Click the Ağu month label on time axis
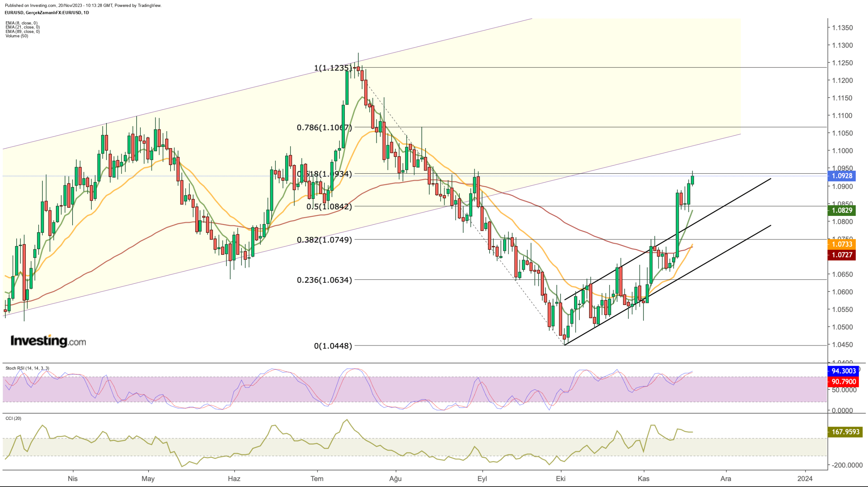Screen dimensions: 868x487 pyautogui.click(x=395, y=479)
